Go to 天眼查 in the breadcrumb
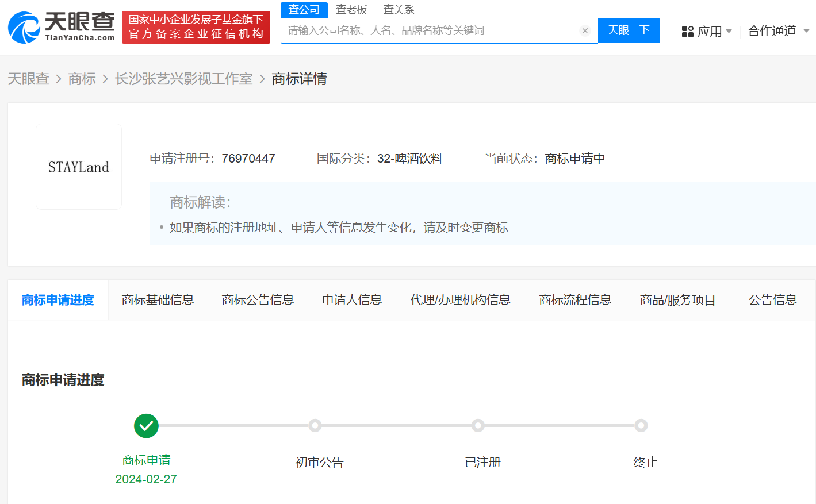This screenshot has width=816, height=504. pos(28,79)
